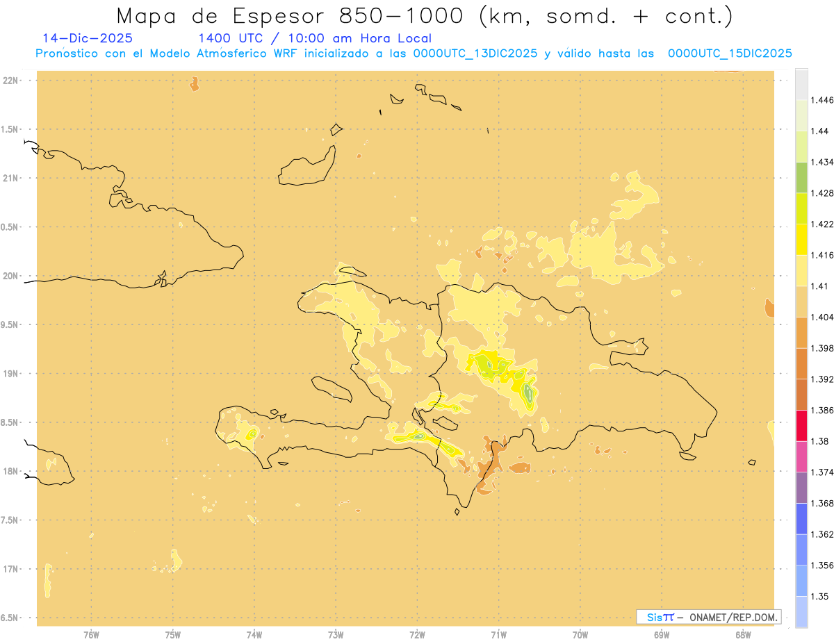834x644 pixels.
Task: Click the 70W longitude label
Action: coord(580,634)
